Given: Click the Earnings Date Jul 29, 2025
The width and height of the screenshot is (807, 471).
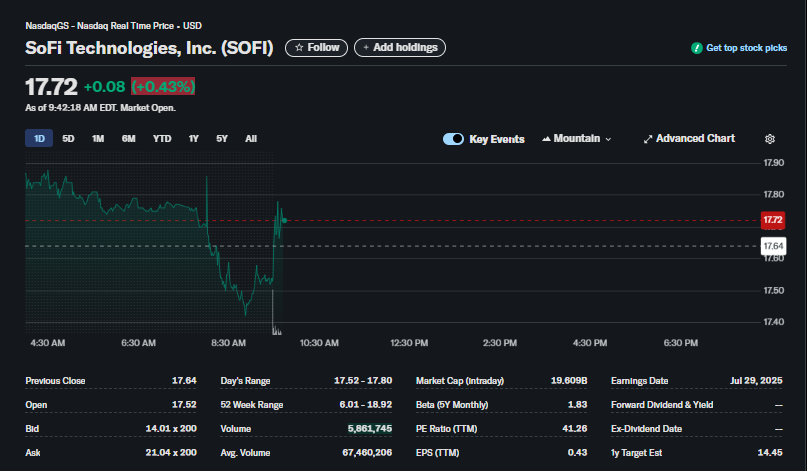Looking at the screenshot, I should pos(756,381).
